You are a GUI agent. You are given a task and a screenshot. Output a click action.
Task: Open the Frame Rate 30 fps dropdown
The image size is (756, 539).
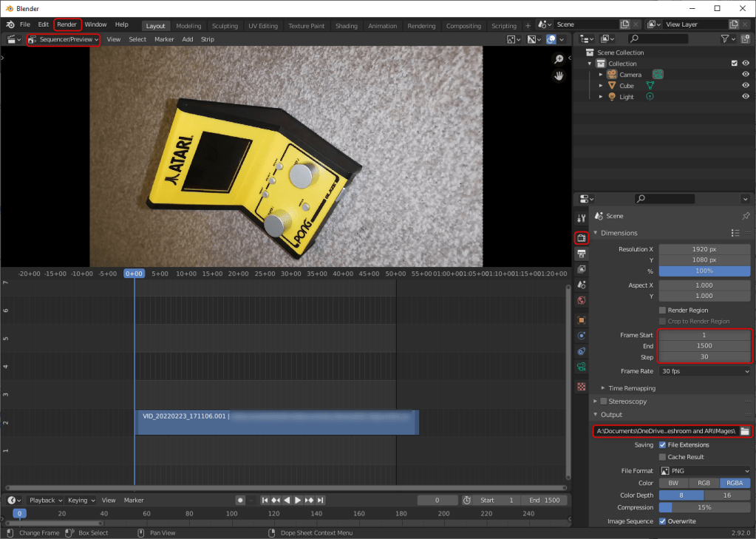pyautogui.click(x=705, y=371)
